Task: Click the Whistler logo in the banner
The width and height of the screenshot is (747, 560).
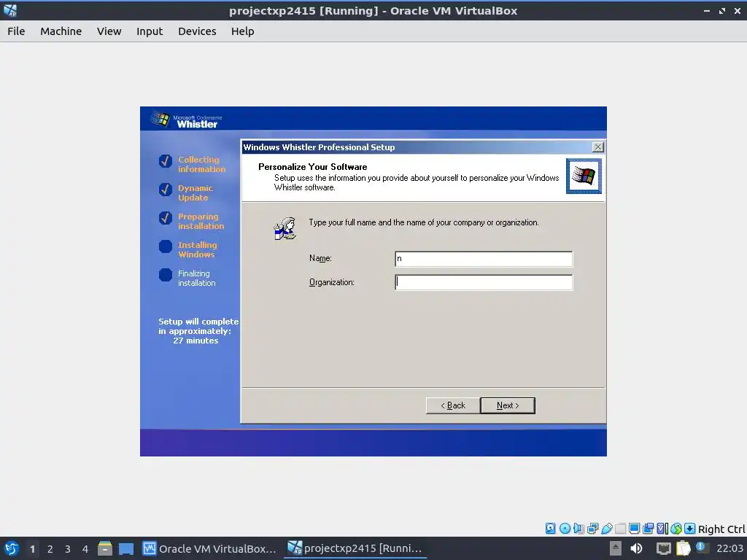Action: coord(186,120)
